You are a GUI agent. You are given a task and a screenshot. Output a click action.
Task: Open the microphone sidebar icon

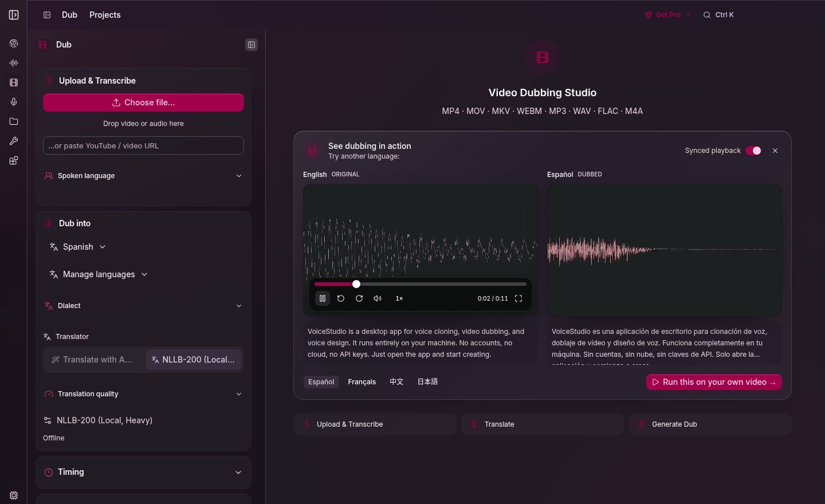pyautogui.click(x=14, y=102)
